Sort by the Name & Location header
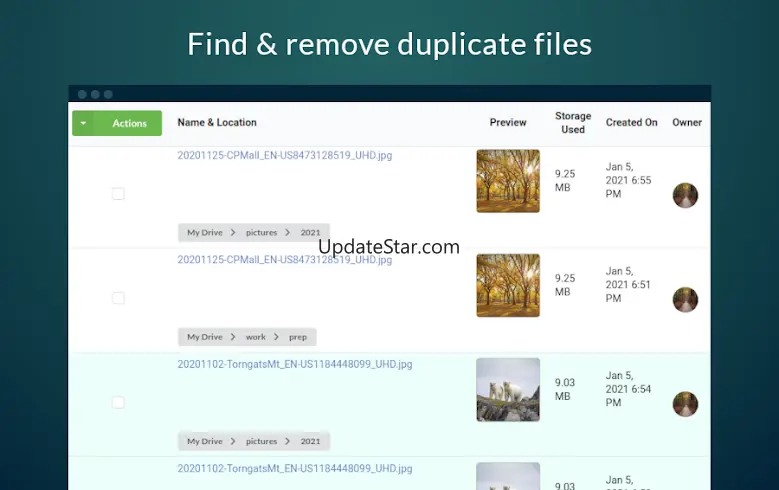Screen dimensions: 779x490 pos(217,122)
